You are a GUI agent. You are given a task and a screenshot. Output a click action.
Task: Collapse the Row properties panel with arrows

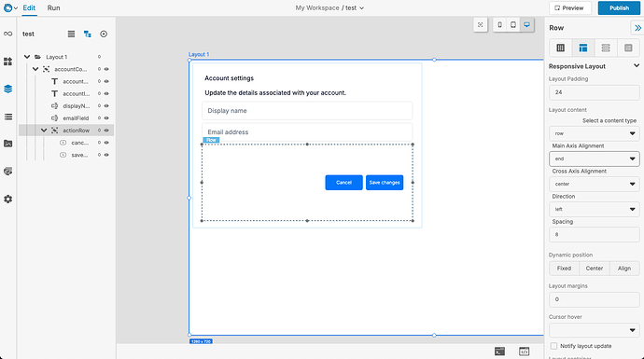click(637, 28)
